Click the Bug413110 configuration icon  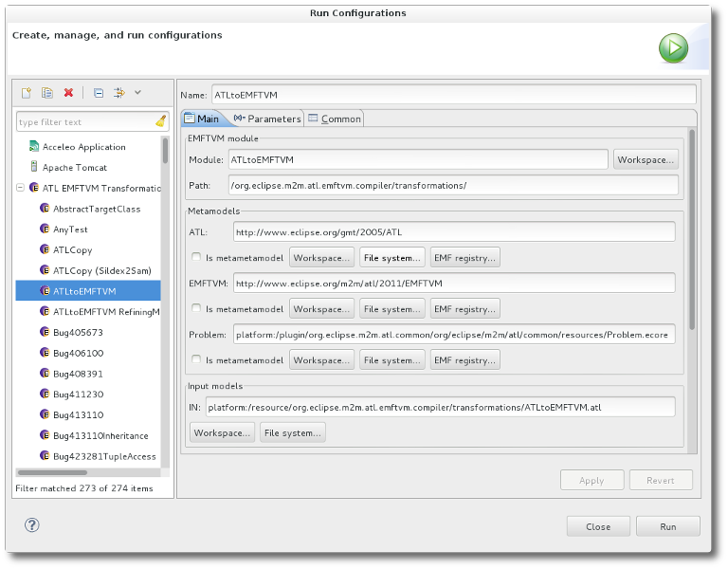pos(45,414)
